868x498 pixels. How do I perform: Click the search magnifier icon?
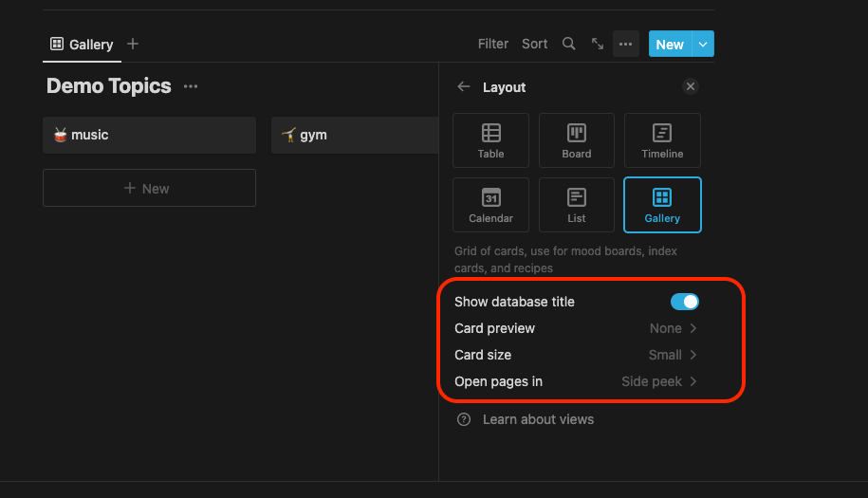568,44
